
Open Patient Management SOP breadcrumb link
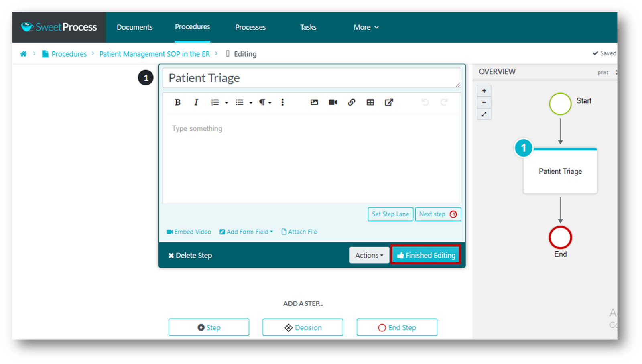tap(154, 54)
